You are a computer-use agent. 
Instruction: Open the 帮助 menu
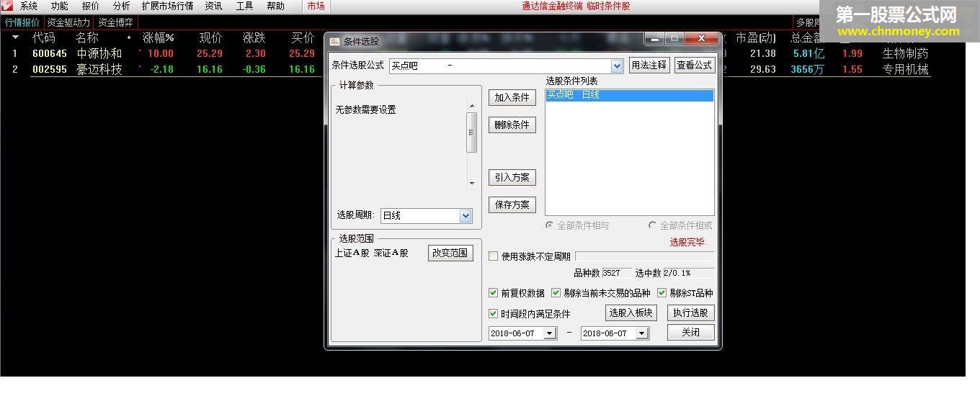(275, 6)
